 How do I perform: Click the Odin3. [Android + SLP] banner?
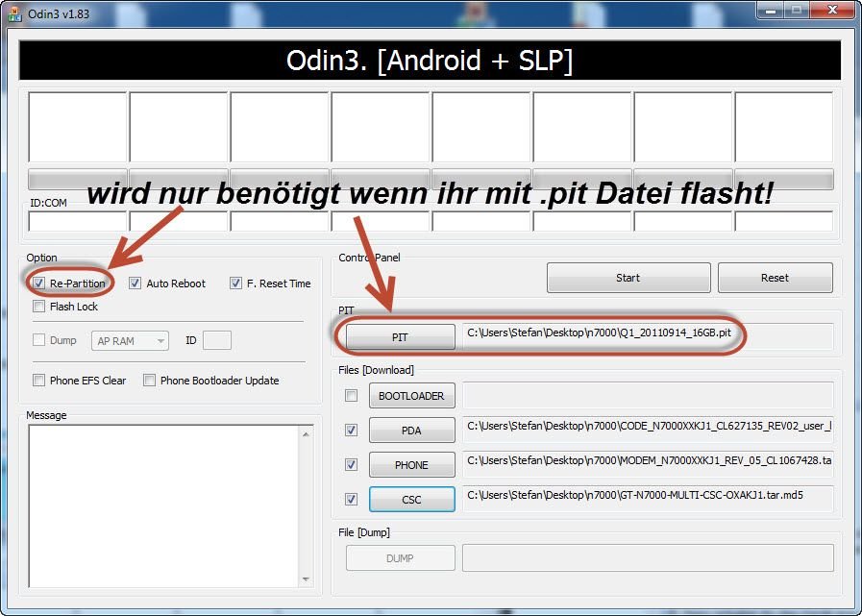click(430, 60)
